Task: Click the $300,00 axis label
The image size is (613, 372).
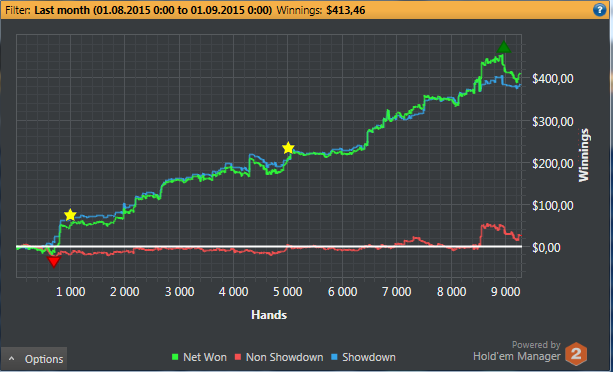Action: [552, 122]
